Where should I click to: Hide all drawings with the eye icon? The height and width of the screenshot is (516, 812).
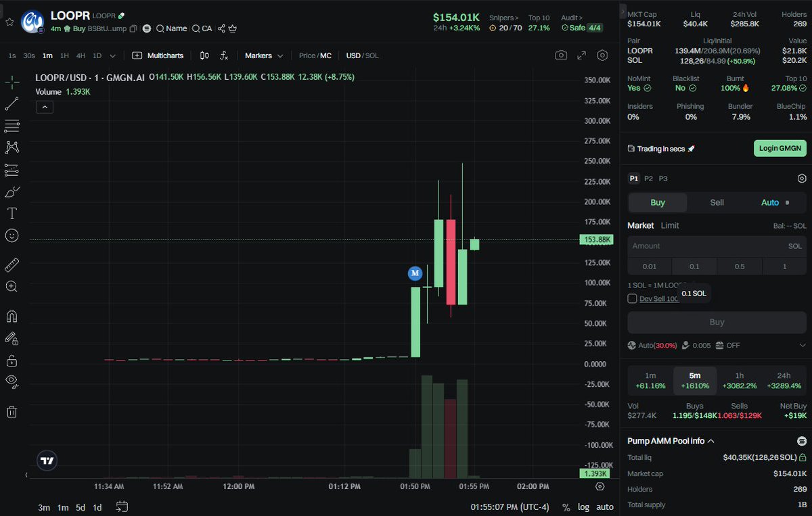12,381
